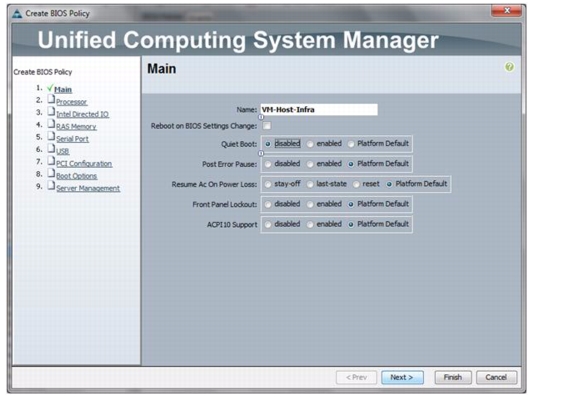The image size is (576, 397).
Task: Click the page icon next to PCI Configuration
Action: pos(51,161)
